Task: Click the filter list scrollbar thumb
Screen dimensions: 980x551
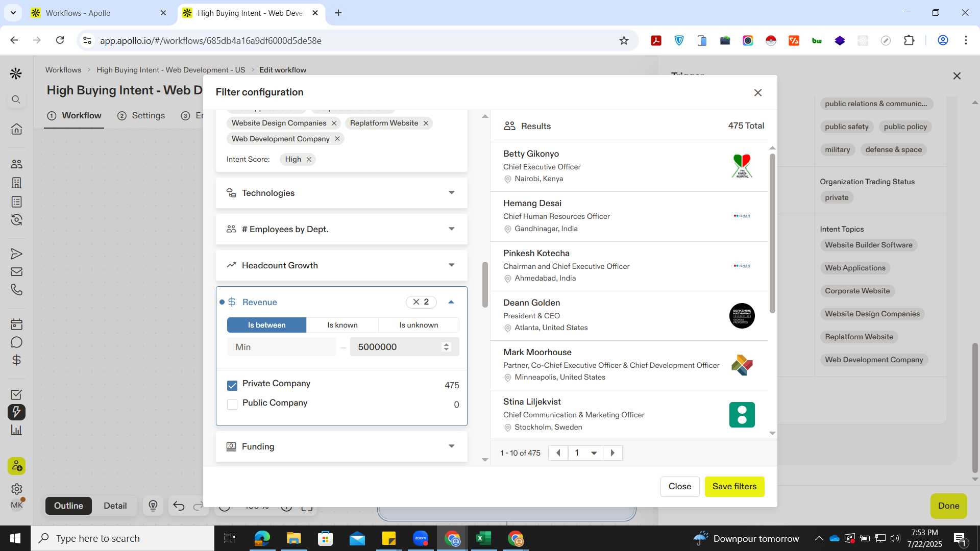Action: tap(485, 285)
